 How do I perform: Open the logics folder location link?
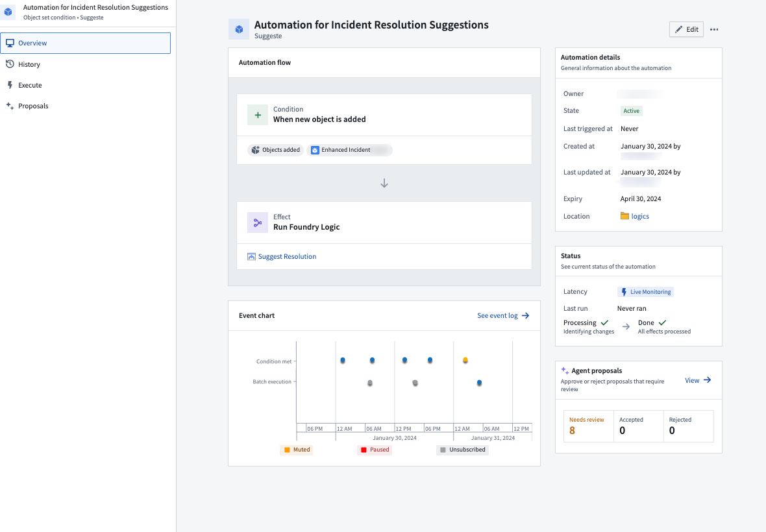[x=640, y=216]
